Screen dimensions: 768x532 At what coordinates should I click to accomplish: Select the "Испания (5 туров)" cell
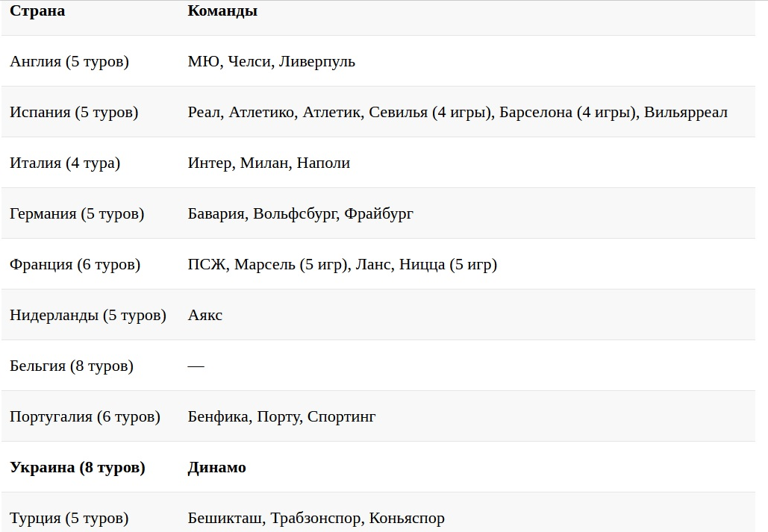click(74, 113)
